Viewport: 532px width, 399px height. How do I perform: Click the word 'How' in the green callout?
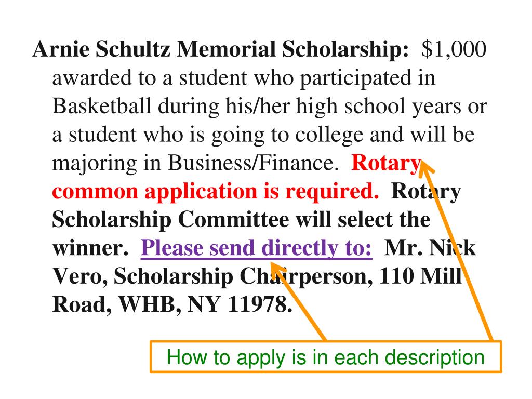pyautogui.click(x=187, y=357)
